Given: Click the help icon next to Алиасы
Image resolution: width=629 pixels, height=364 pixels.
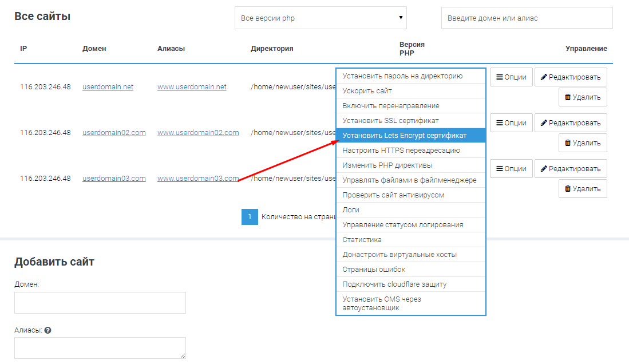Looking at the screenshot, I should [48, 330].
